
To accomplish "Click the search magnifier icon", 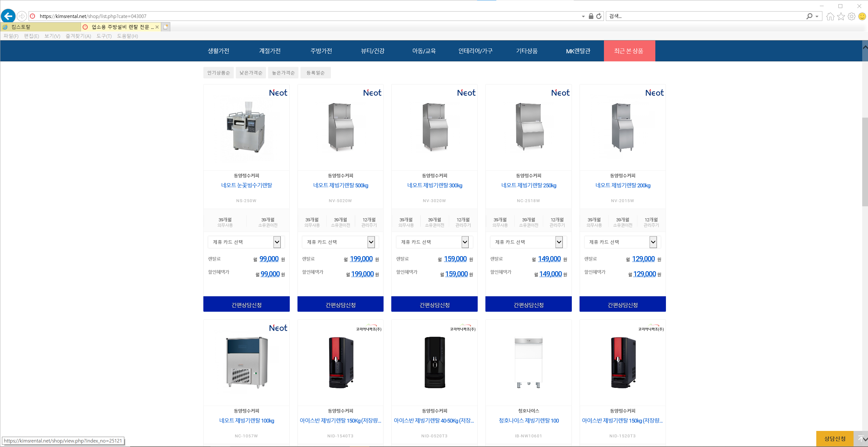I will tap(809, 16).
